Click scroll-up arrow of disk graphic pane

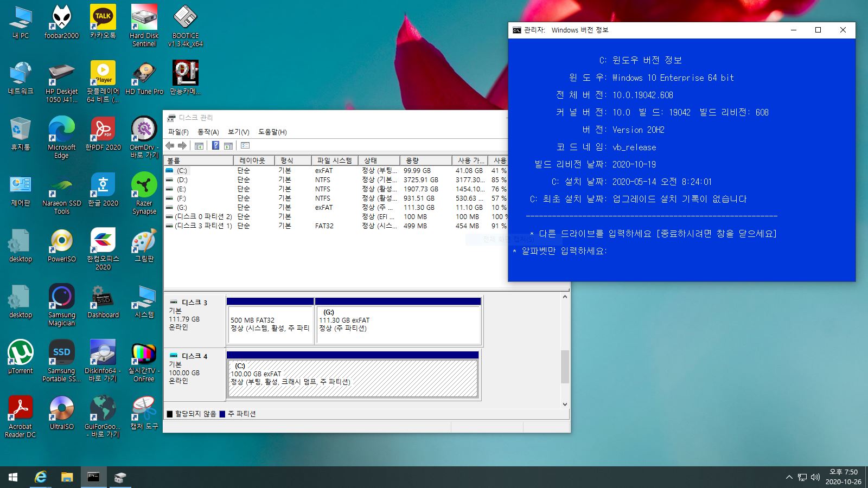tap(565, 297)
